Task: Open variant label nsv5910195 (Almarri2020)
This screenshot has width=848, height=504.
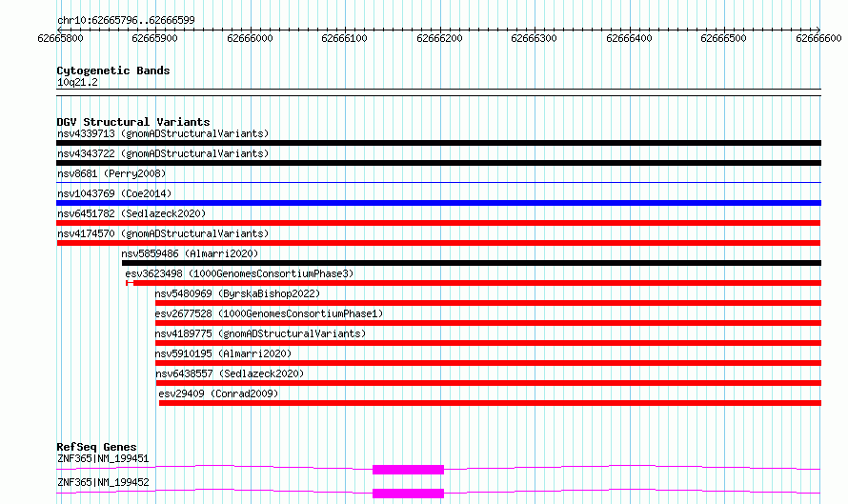Action: [x=223, y=353]
